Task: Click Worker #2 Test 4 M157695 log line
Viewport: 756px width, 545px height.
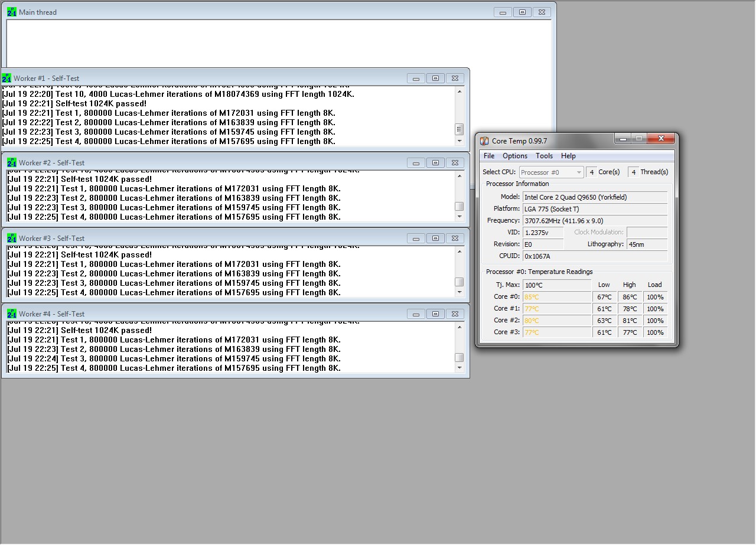Action: [174, 217]
